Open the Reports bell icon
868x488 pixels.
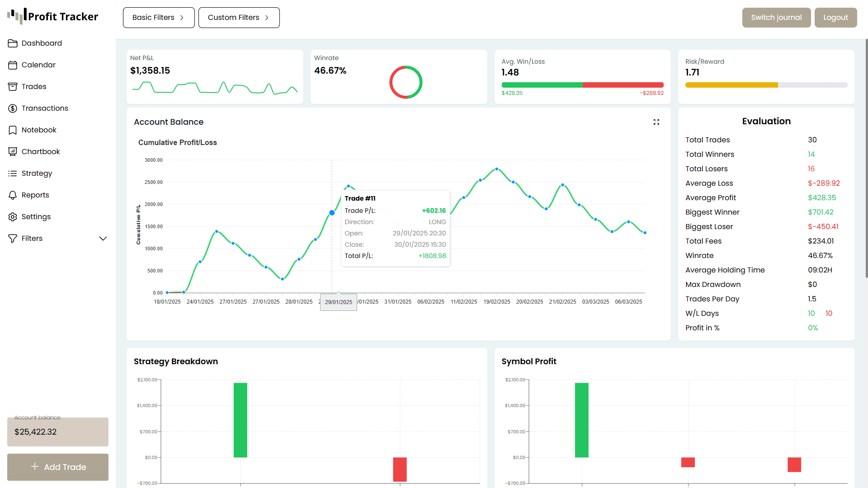coord(13,195)
